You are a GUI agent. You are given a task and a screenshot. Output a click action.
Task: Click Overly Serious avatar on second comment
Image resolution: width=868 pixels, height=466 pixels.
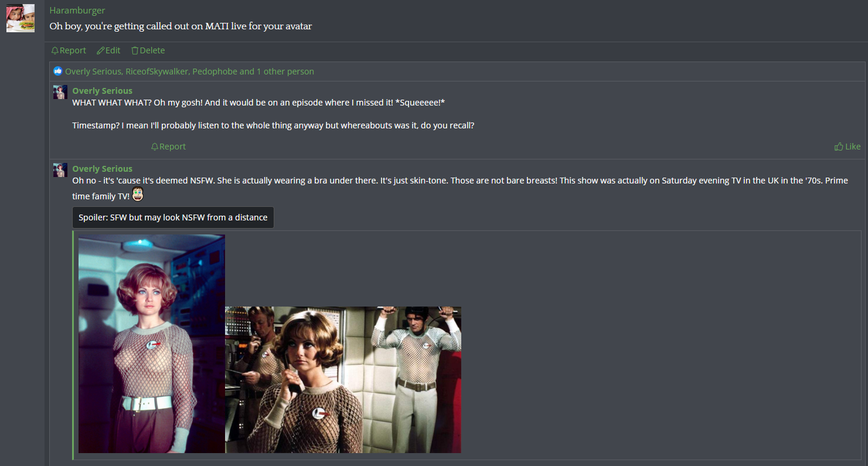coord(60,170)
